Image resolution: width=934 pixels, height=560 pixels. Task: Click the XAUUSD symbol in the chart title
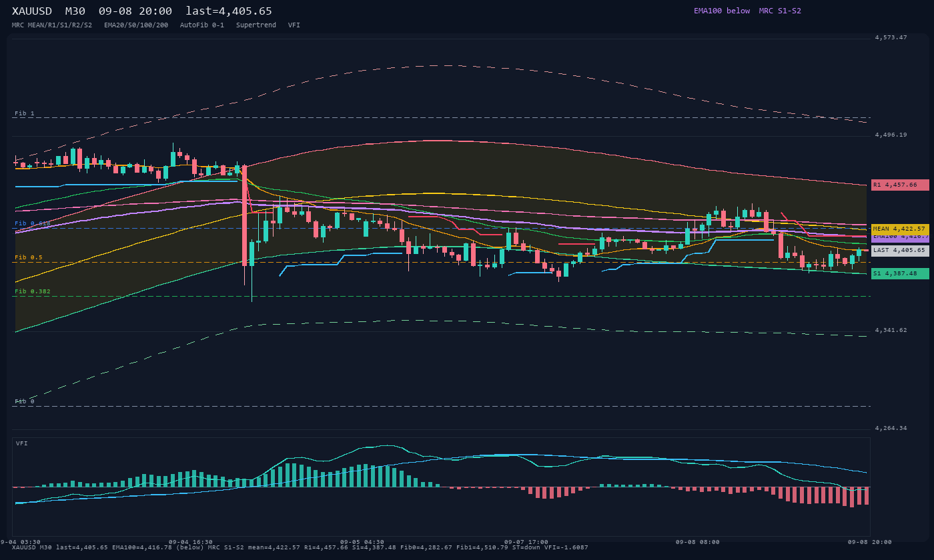(32, 11)
